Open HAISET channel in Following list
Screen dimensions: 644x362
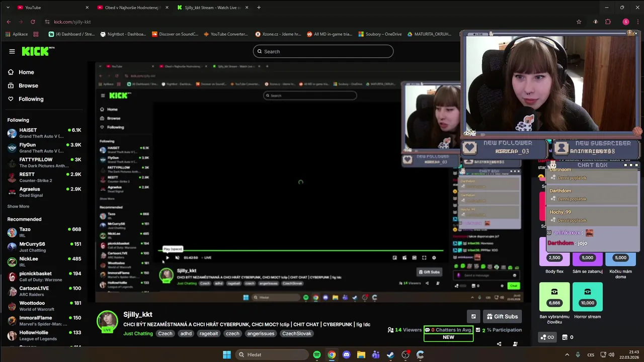click(x=44, y=133)
